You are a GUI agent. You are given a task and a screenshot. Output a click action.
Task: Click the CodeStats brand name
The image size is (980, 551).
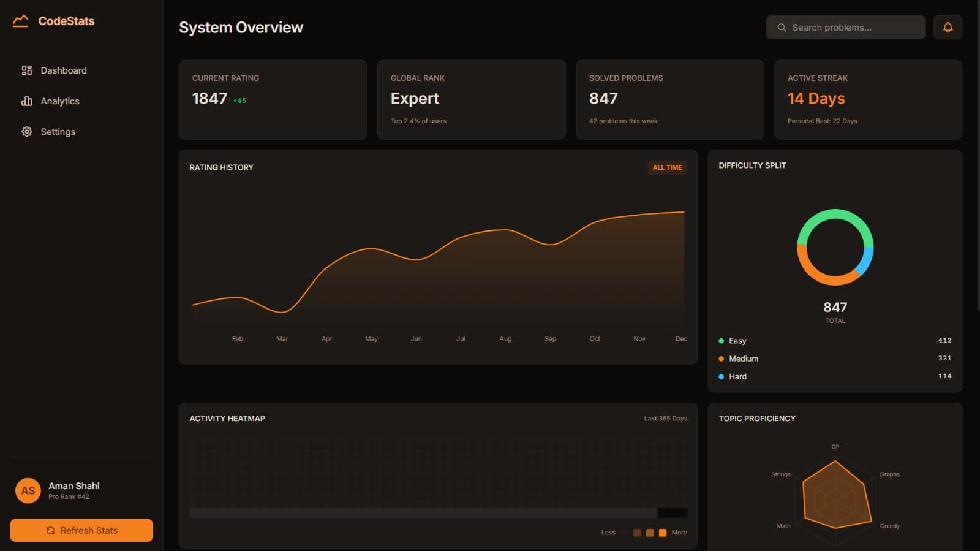[x=66, y=21]
